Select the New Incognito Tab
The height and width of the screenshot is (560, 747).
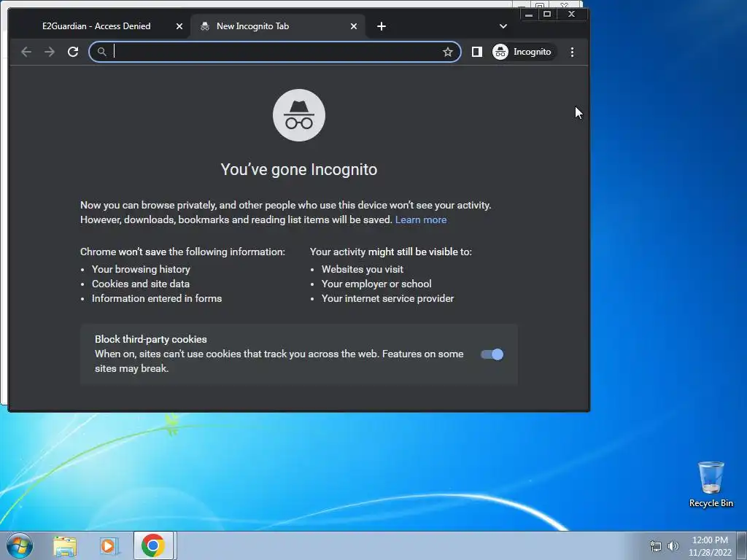(278, 26)
